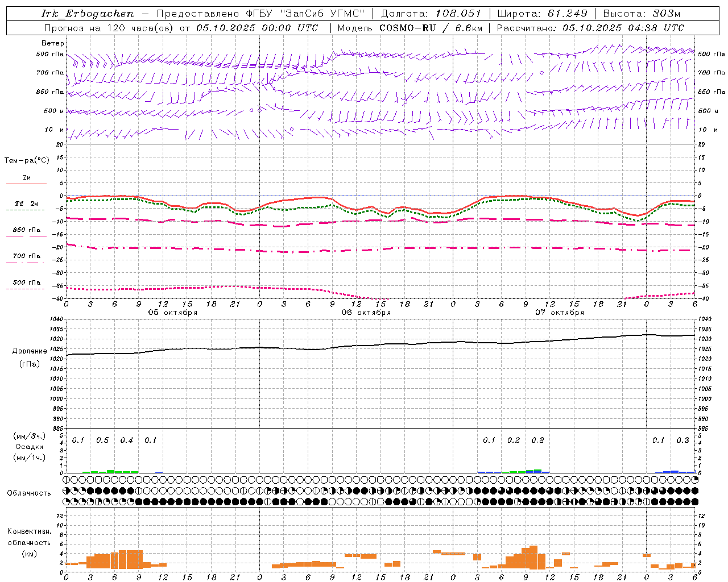Click the 0.8 precipitation value

pos(537,440)
